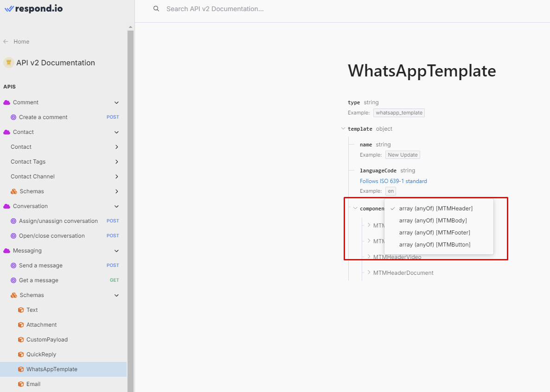Click the Conversation cloud icon
The height and width of the screenshot is (392, 550).
point(6,206)
